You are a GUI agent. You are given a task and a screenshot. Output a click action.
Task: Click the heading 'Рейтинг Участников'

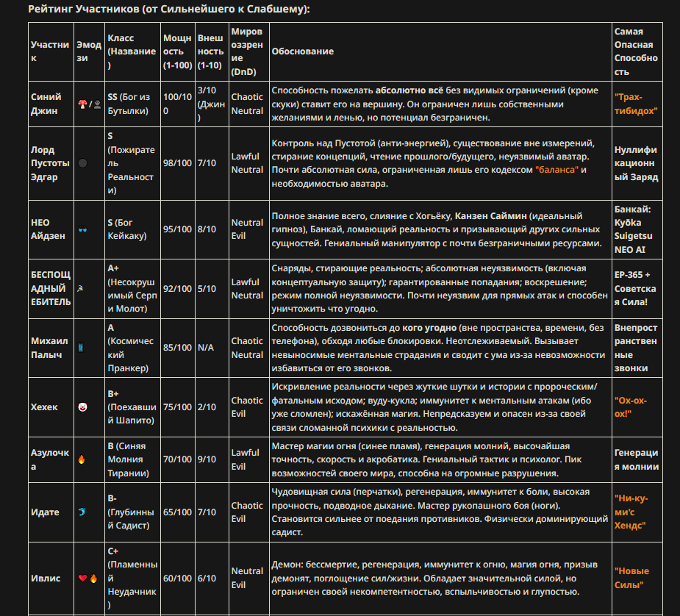(x=169, y=9)
